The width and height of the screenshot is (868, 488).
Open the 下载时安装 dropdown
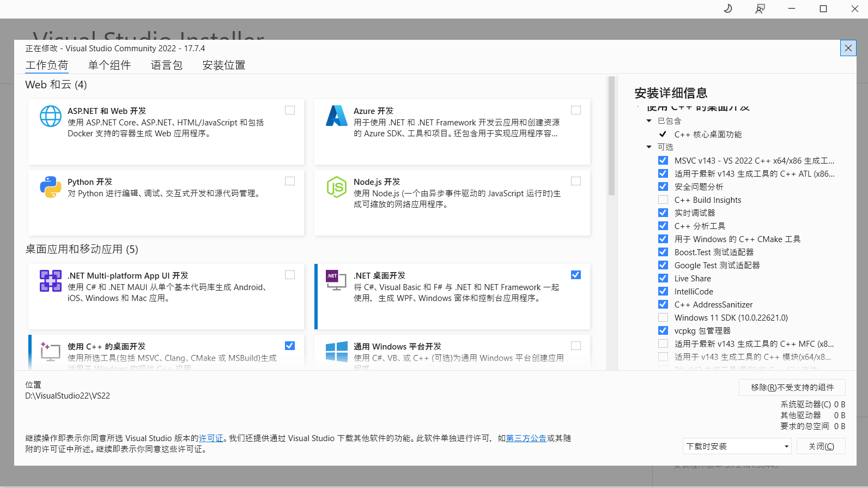(737, 446)
